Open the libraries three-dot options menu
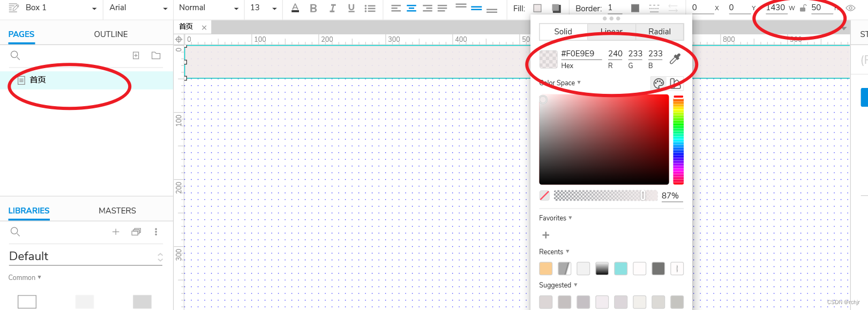Viewport: 868px width, 310px height. click(x=156, y=232)
